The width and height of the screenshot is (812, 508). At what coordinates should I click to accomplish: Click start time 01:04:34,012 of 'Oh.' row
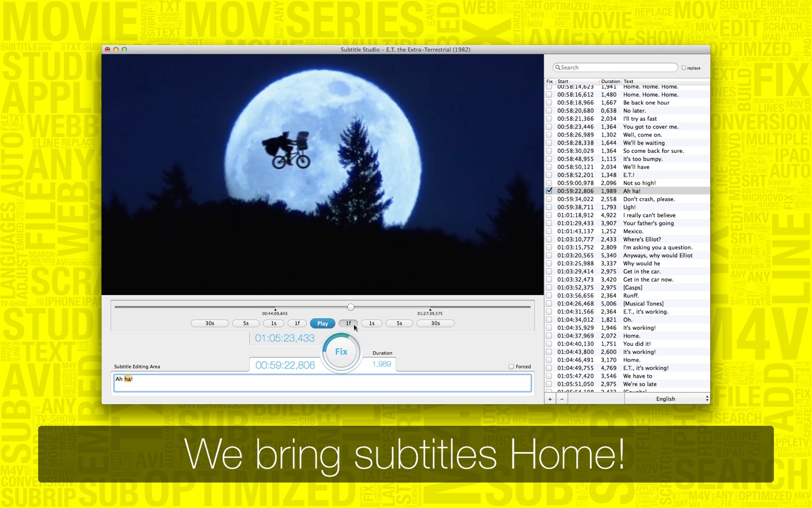(x=575, y=319)
